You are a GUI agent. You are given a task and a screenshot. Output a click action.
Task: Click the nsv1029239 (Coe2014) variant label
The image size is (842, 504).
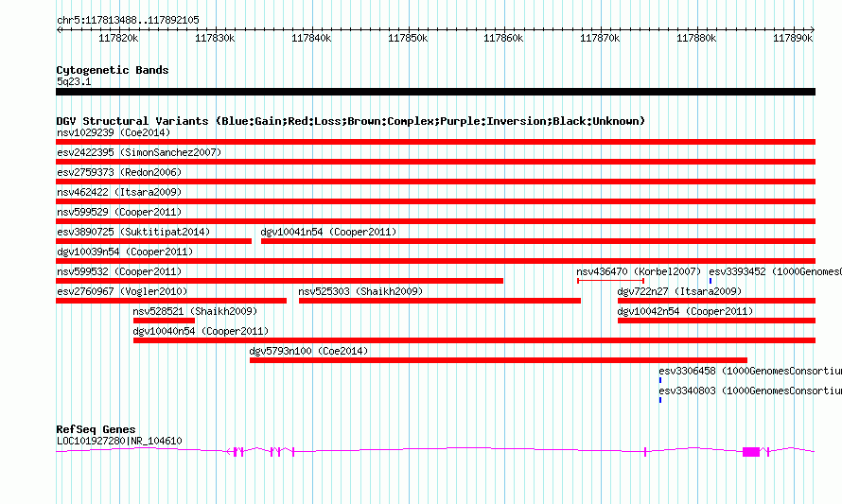(x=114, y=132)
